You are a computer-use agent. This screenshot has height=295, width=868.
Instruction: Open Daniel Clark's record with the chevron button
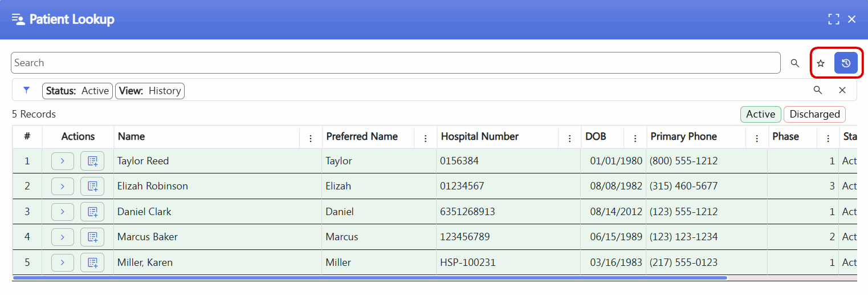click(x=63, y=212)
